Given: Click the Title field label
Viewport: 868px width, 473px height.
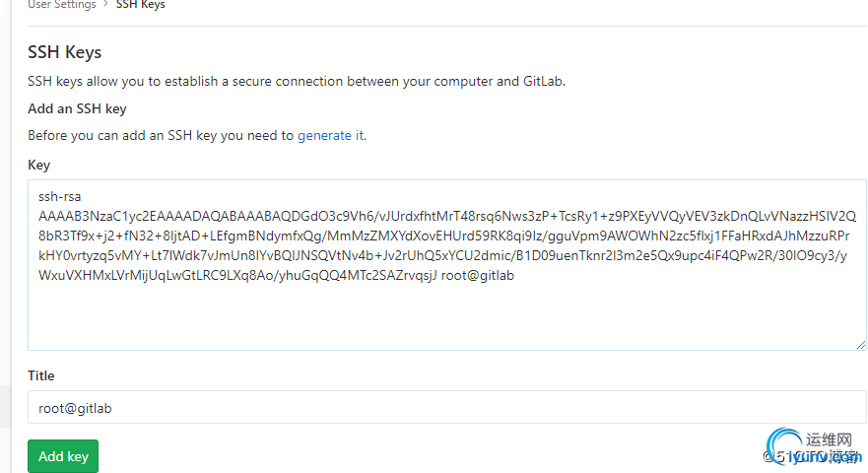Looking at the screenshot, I should pos(41,375).
